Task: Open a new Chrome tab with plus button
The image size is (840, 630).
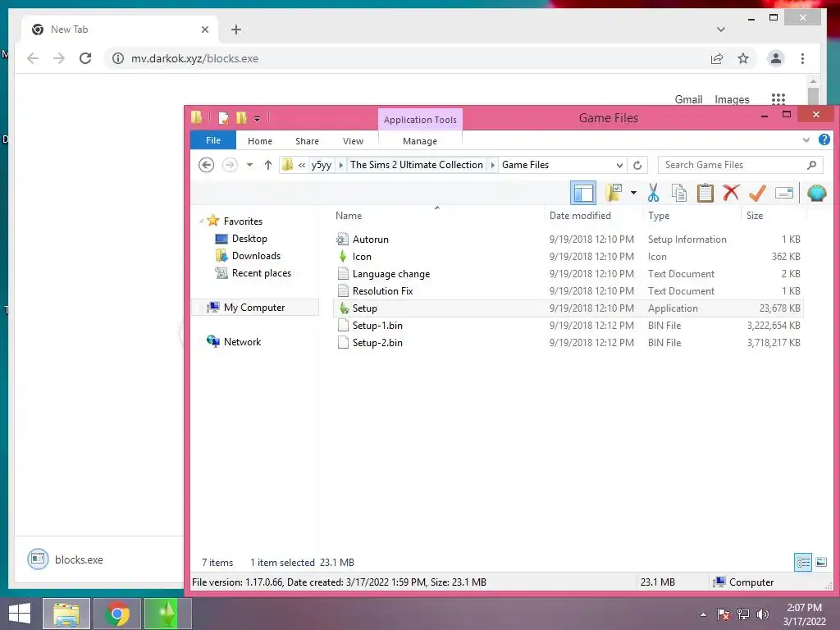Action: click(236, 30)
